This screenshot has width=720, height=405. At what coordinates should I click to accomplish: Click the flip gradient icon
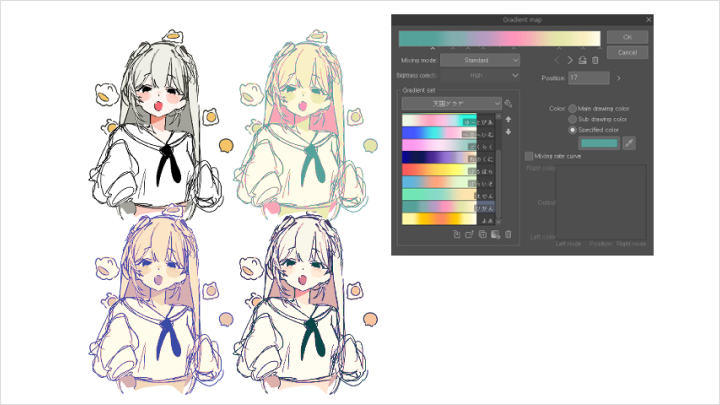(582, 60)
